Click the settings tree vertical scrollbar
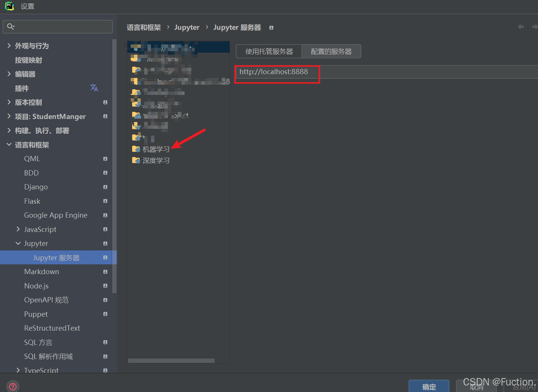Screen dimensions: 538x392 coord(114,166)
